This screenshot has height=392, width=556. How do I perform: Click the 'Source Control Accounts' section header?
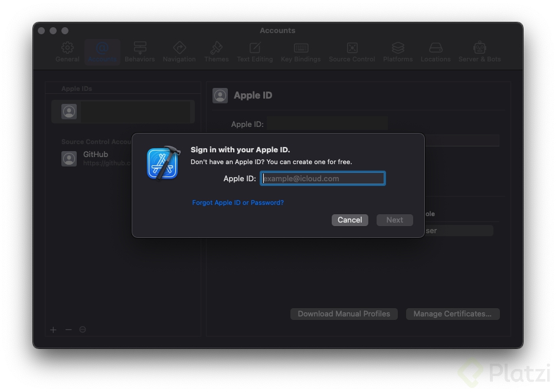[x=96, y=142]
